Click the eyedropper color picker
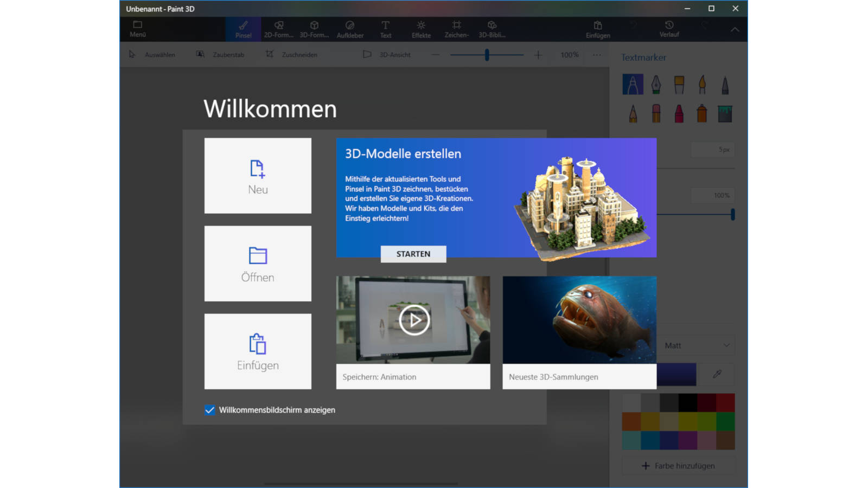868x488 pixels. pos(717,374)
